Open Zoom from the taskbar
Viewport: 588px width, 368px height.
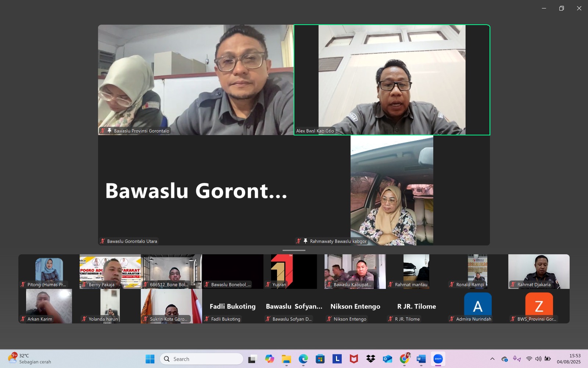click(438, 359)
